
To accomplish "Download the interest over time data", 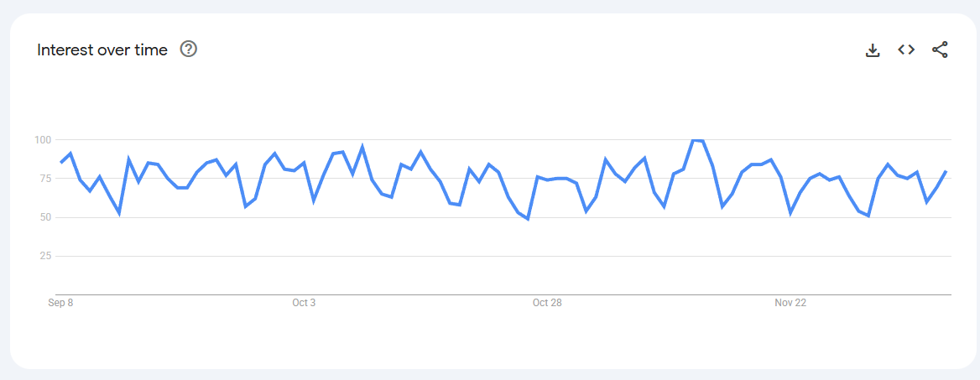I will click(x=873, y=50).
